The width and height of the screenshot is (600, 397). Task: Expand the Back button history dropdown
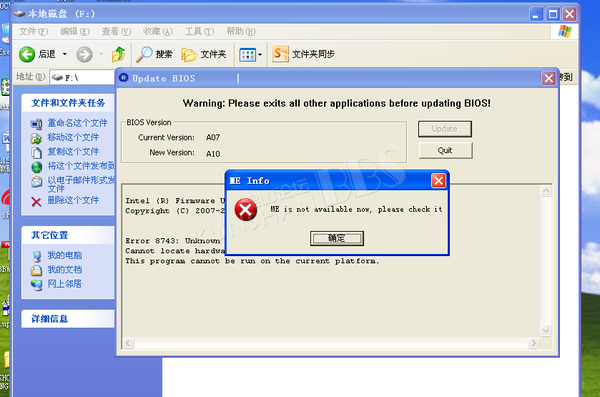65,54
